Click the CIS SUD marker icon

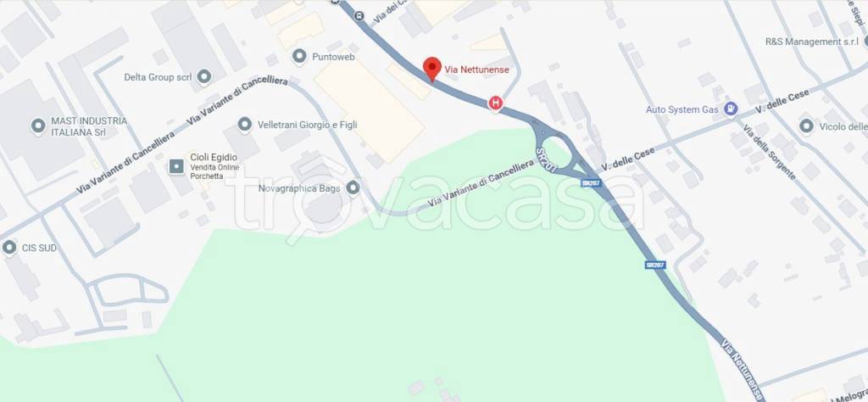[x=9, y=248]
